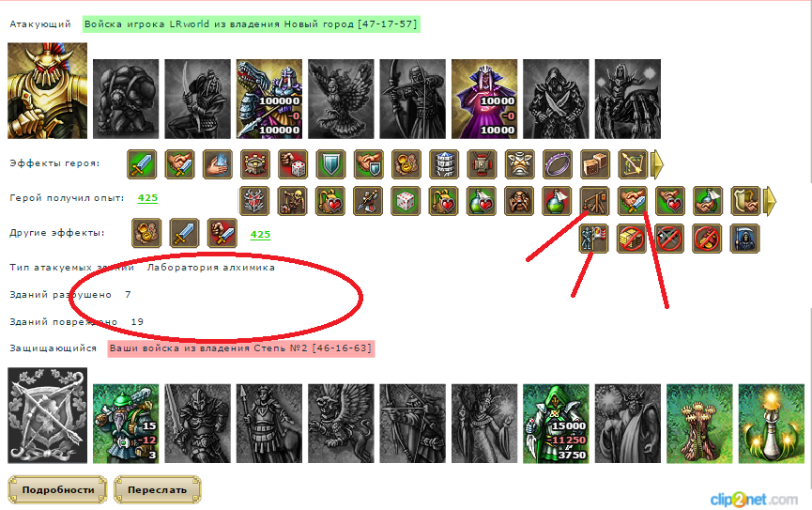Select the catapult siege effect icon
Screen dimensions: 812x510
pyautogui.click(x=594, y=201)
